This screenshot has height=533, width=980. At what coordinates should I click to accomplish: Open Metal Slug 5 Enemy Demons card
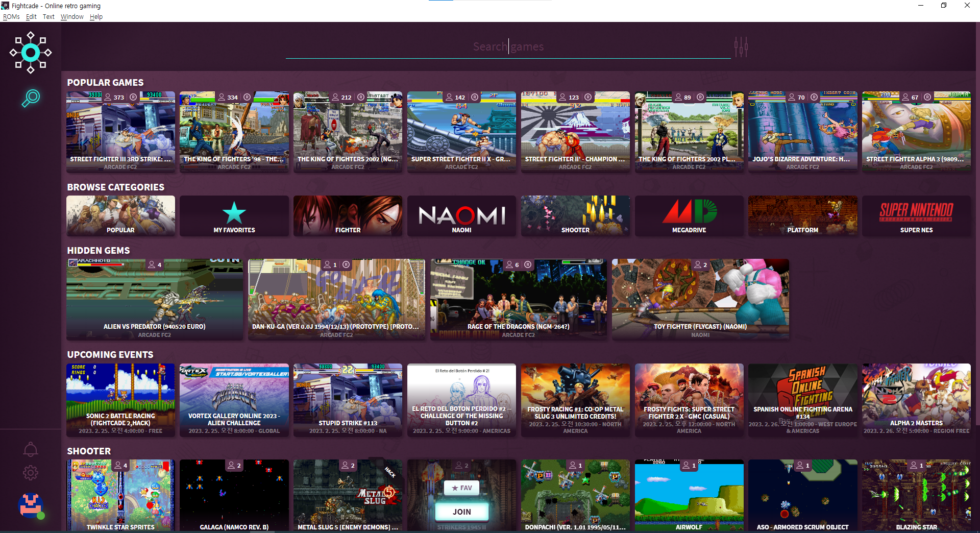coord(348,495)
